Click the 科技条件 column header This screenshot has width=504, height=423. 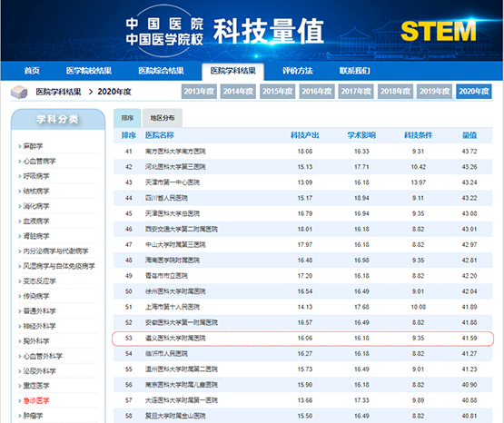pos(418,135)
